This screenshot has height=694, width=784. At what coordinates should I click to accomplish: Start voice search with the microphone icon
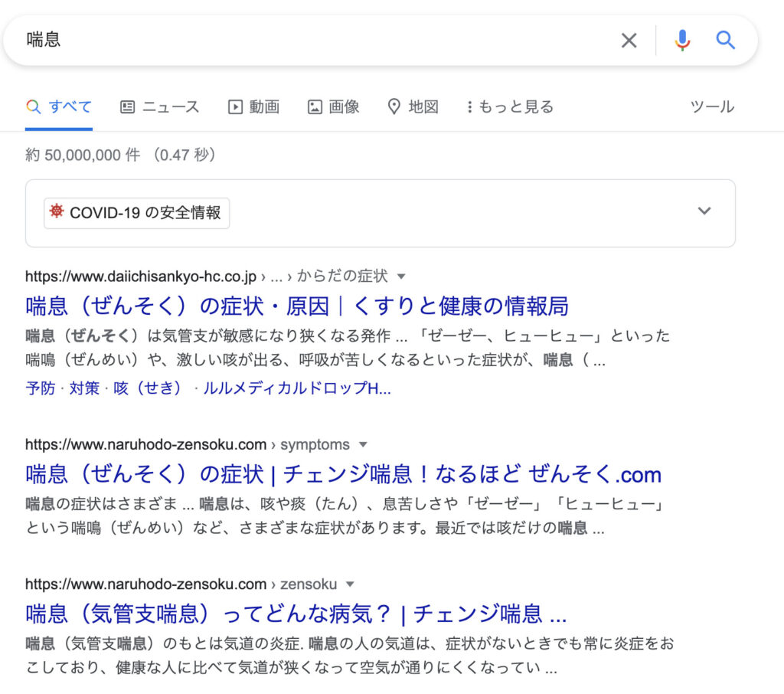(x=682, y=40)
